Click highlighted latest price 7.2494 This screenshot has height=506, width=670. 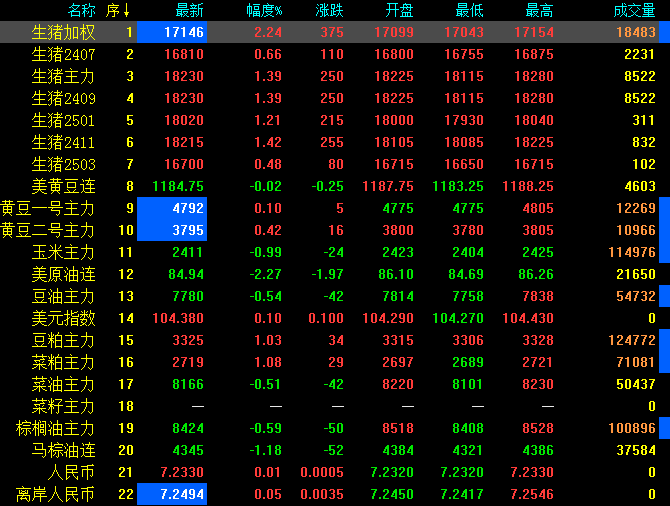point(172,494)
